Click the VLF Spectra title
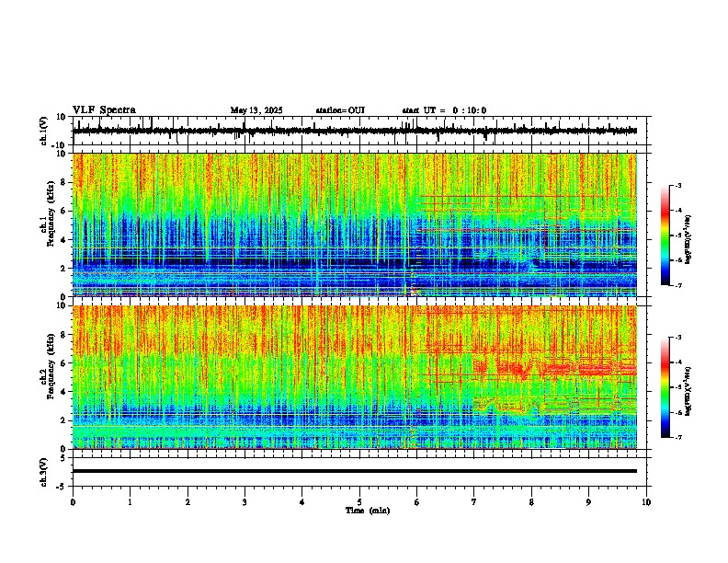This screenshot has width=728, height=563. [104, 110]
